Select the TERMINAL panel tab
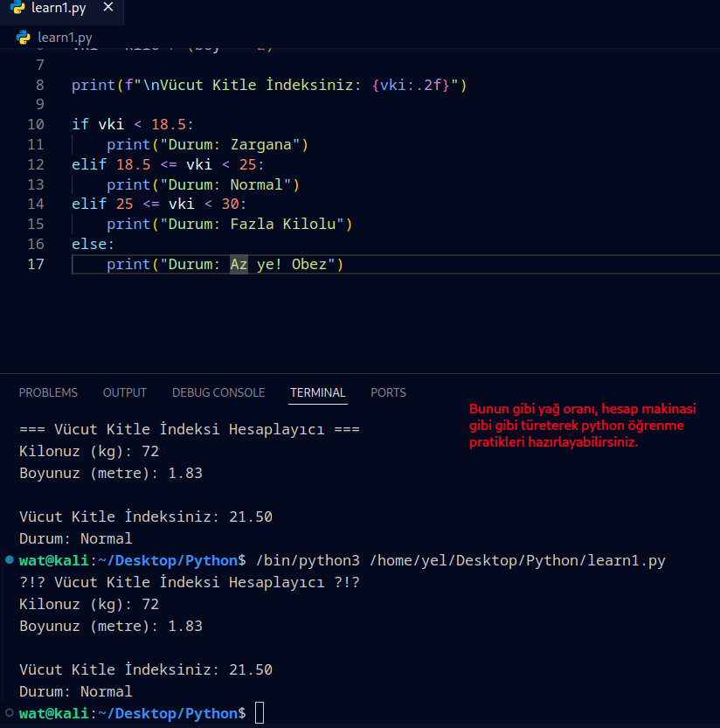The image size is (720, 728). click(318, 392)
